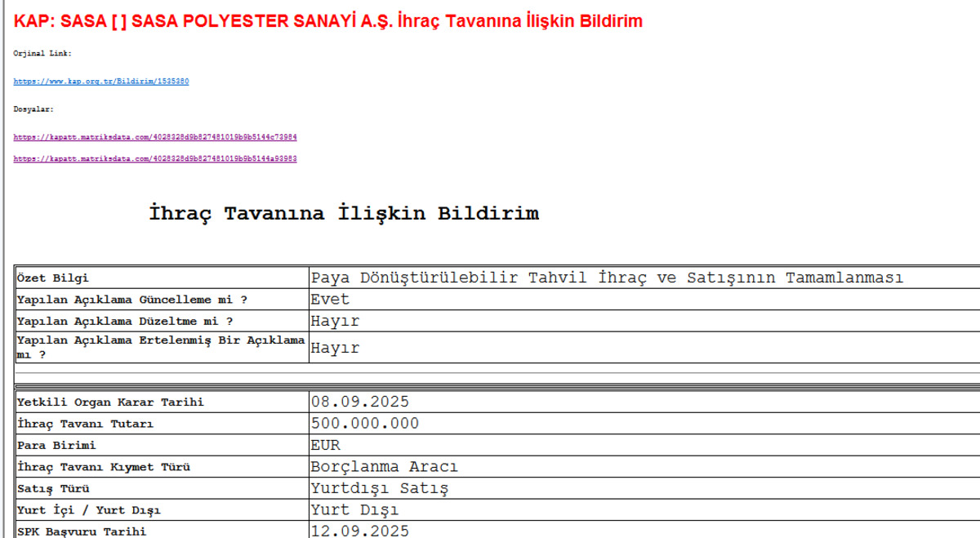Select 'İhraç Tavanı Kıymet Türü' label
The width and height of the screenshot is (980, 538).
point(103,468)
